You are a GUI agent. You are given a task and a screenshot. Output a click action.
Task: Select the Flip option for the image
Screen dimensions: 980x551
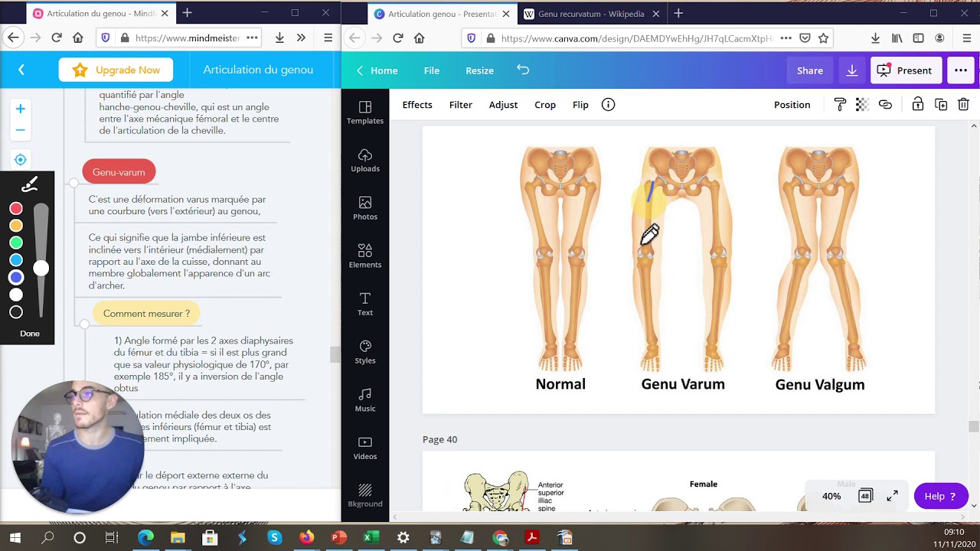580,105
